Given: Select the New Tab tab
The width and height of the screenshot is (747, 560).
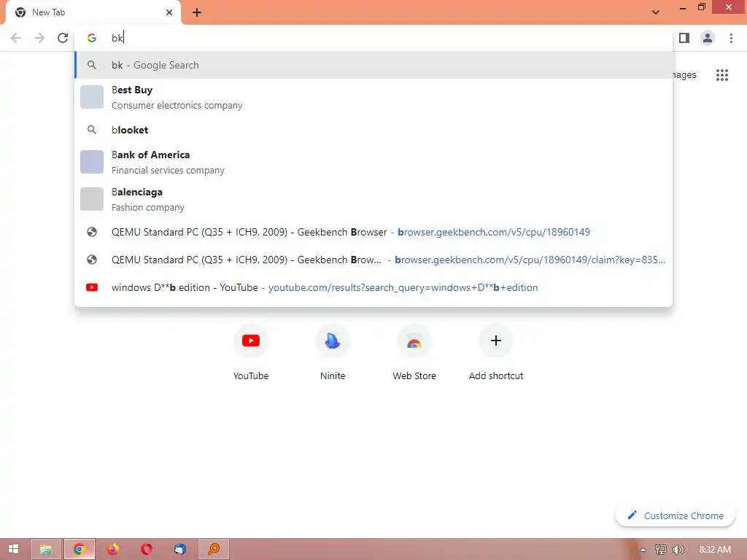Looking at the screenshot, I should [x=93, y=13].
